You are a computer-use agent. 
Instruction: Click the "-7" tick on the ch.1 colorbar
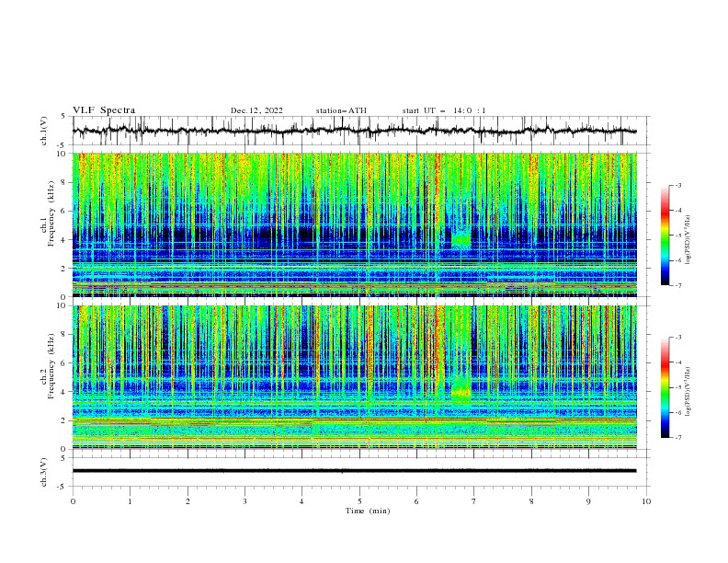click(x=678, y=286)
